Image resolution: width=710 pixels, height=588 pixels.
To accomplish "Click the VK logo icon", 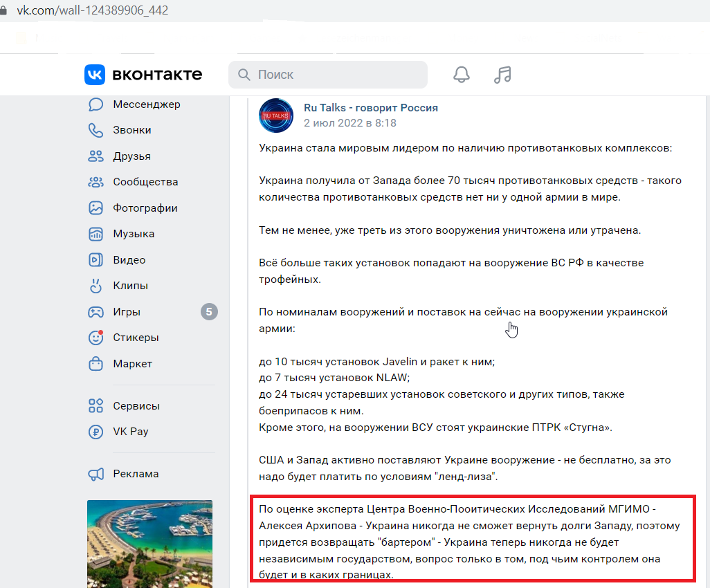I will coord(95,75).
